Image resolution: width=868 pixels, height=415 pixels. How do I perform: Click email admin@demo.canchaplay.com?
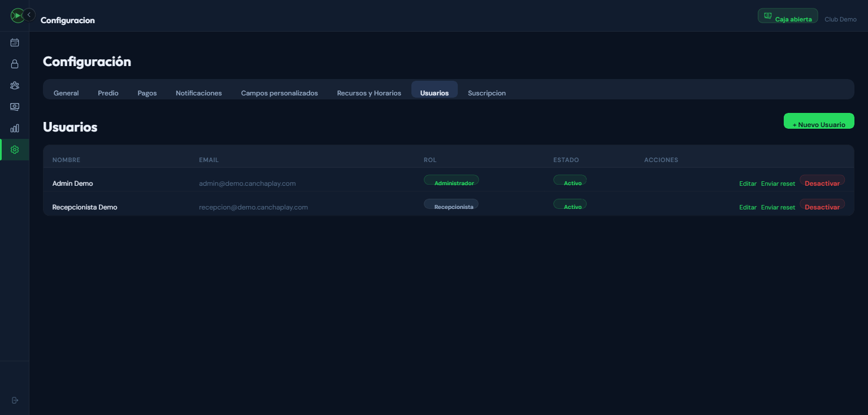pyautogui.click(x=248, y=184)
